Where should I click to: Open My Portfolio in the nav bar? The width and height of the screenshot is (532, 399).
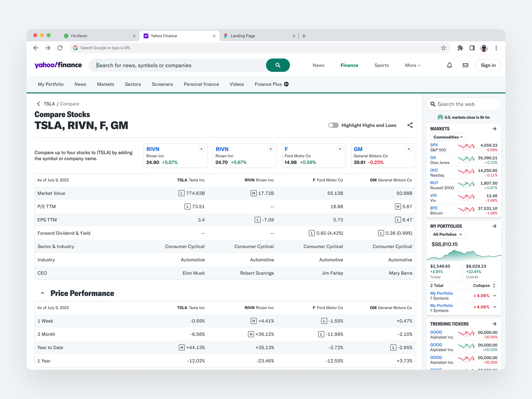pyautogui.click(x=51, y=84)
